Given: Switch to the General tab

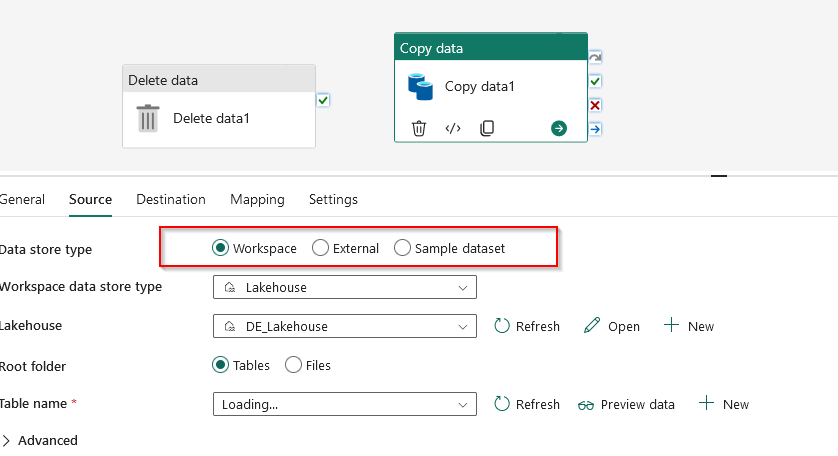Looking at the screenshot, I should (x=22, y=199).
